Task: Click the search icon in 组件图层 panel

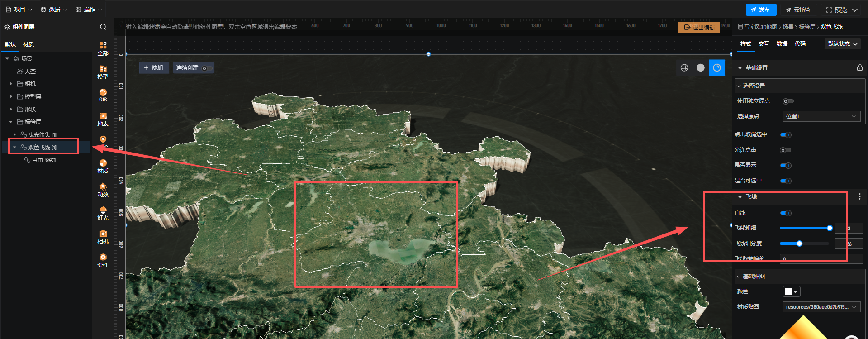Action: coord(103,27)
